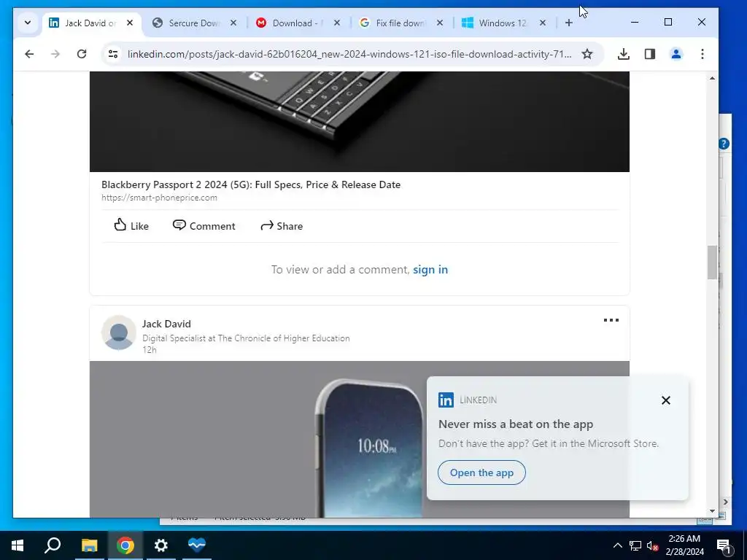
Task: Share the Blackberry Passport post
Action: pyautogui.click(x=282, y=226)
